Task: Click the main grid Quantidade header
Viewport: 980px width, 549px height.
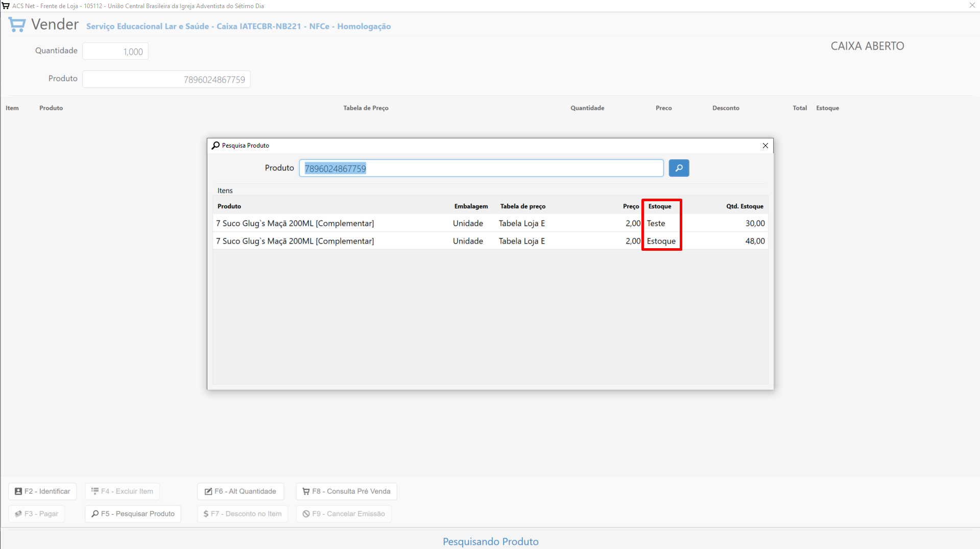Action: point(587,108)
